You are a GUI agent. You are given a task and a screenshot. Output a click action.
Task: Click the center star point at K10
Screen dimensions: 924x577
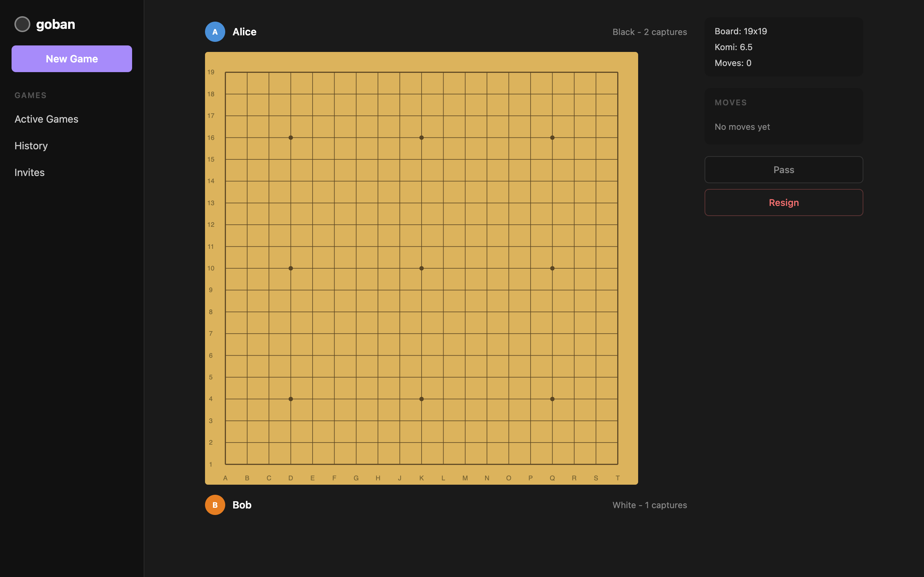click(421, 268)
